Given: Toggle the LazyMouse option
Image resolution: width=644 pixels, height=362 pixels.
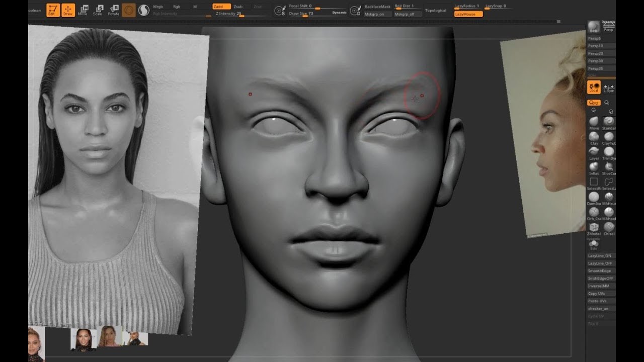Looking at the screenshot, I should (x=468, y=14).
